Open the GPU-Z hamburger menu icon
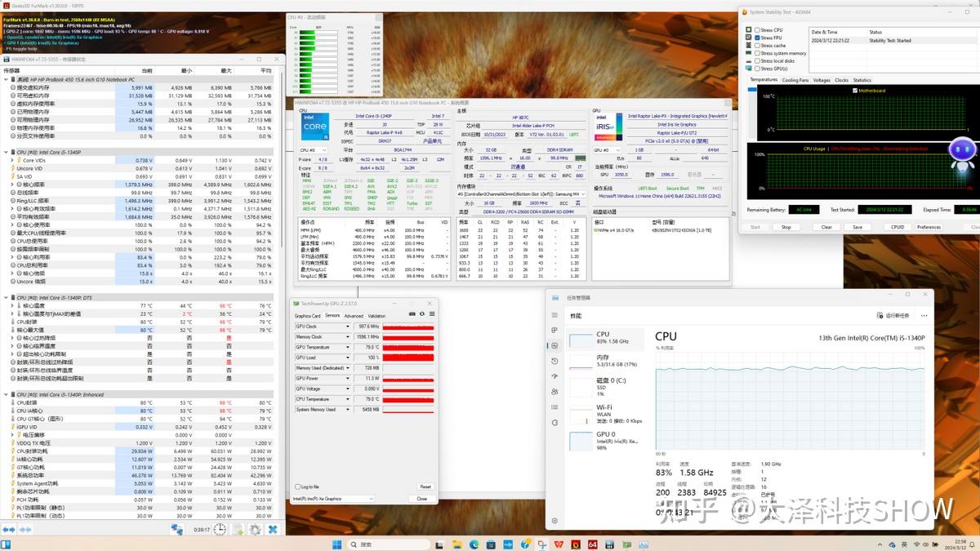 coord(433,314)
